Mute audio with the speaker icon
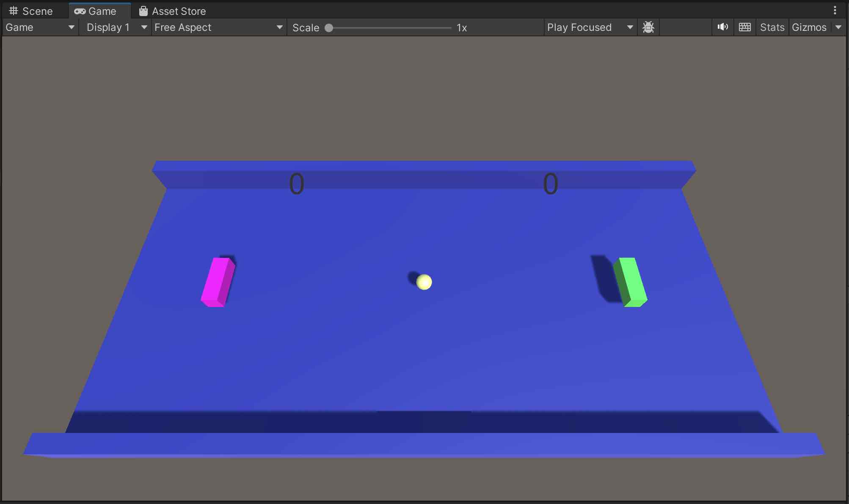 tap(722, 27)
